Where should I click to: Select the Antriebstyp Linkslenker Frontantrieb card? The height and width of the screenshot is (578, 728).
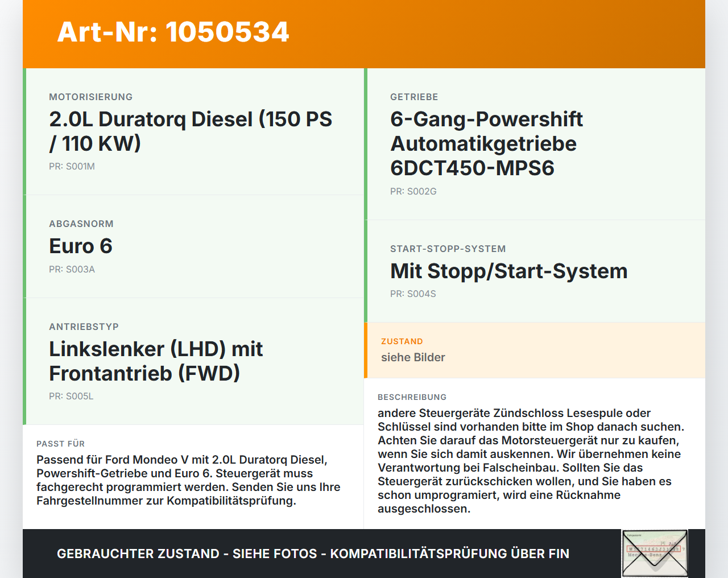point(193,361)
